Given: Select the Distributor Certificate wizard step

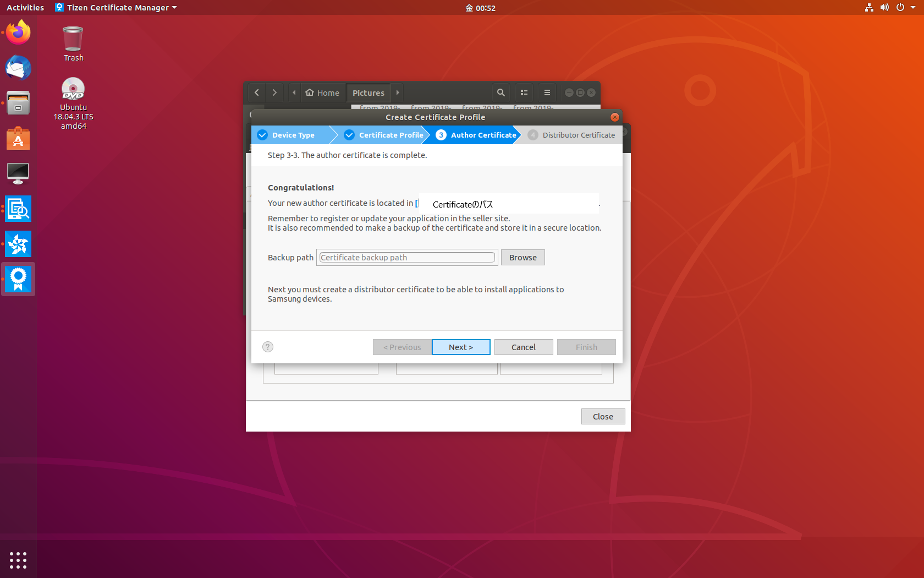Looking at the screenshot, I should 571,135.
